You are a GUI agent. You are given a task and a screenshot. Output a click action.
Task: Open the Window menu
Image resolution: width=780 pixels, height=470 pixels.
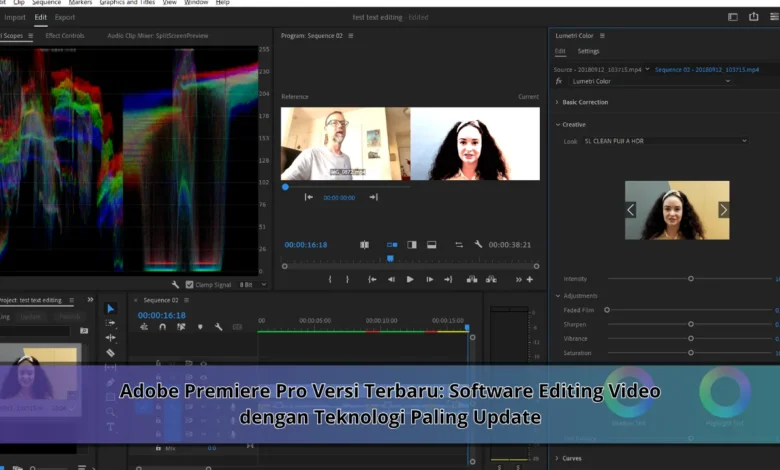196,2
